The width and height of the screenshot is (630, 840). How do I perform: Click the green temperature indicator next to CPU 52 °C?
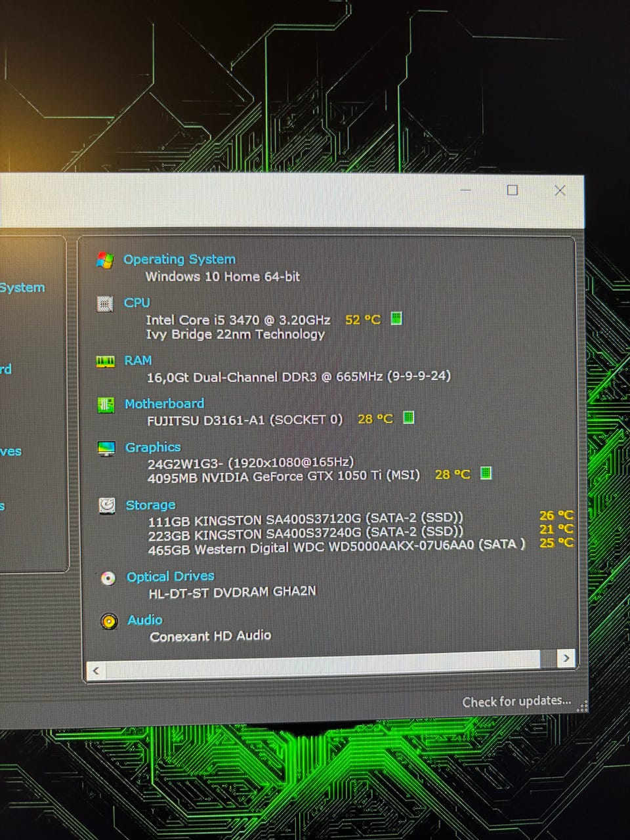pos(396,318)
